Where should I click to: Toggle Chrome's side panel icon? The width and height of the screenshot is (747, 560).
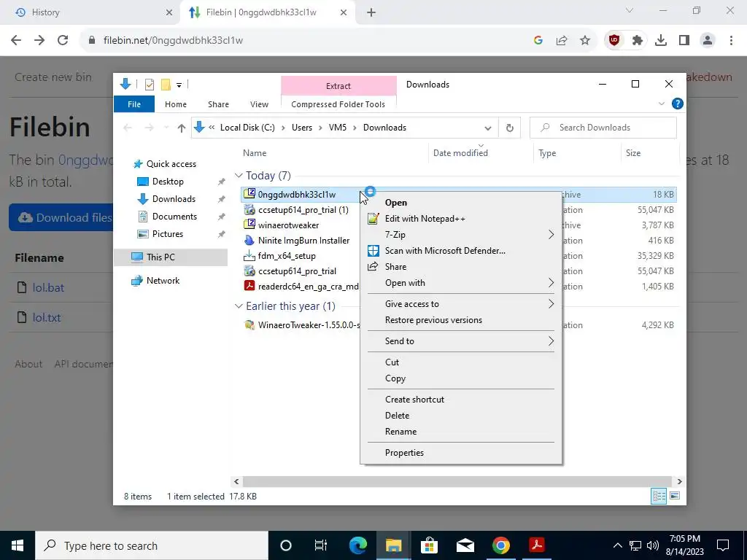[684, 41]
